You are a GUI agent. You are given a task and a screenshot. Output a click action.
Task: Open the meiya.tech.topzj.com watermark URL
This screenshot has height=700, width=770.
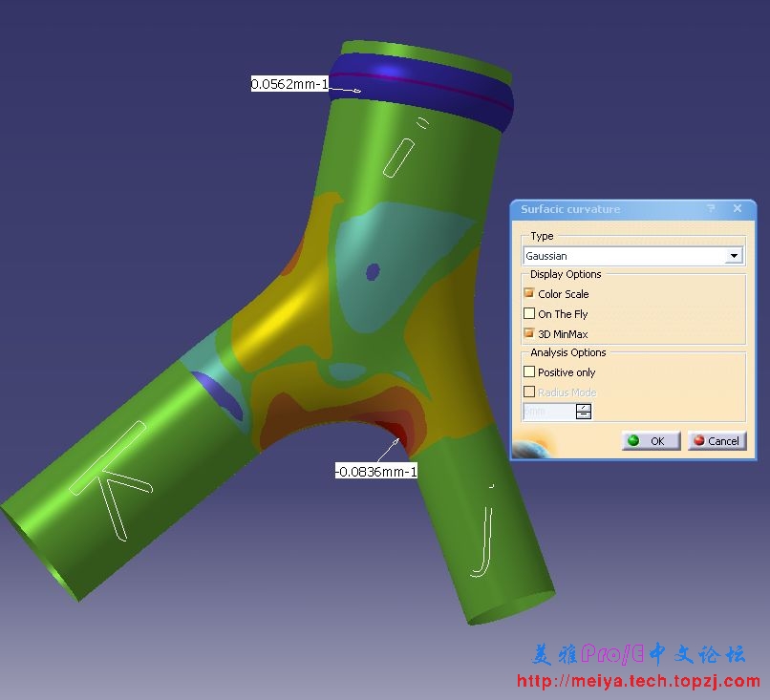coord(637,681)
